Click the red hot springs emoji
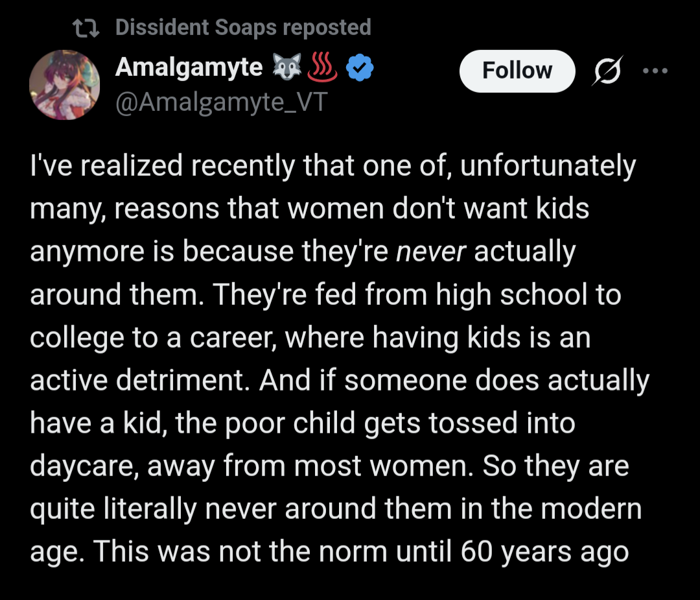This screenshot has height=600, width=700. click(x=322, y=67)
